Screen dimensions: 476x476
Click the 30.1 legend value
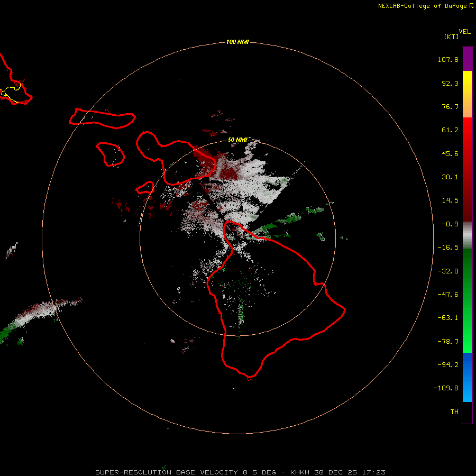coord(450,177)
